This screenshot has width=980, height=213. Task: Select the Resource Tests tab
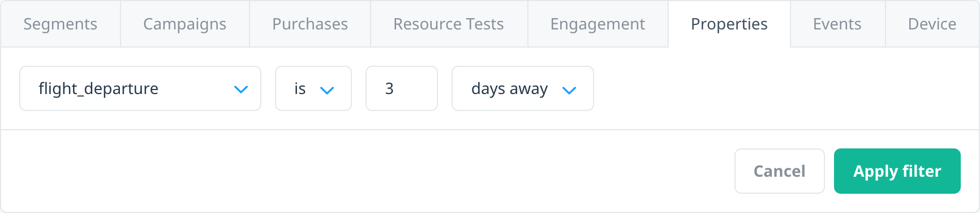449,24
